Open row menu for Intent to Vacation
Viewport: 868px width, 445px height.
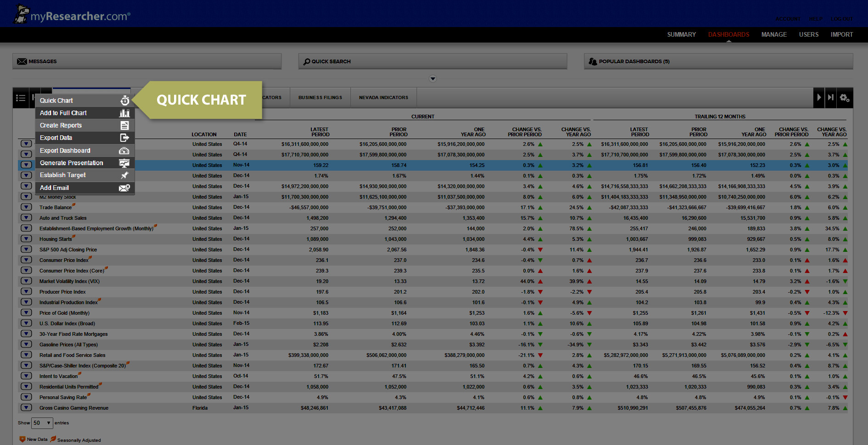point(26,376)
